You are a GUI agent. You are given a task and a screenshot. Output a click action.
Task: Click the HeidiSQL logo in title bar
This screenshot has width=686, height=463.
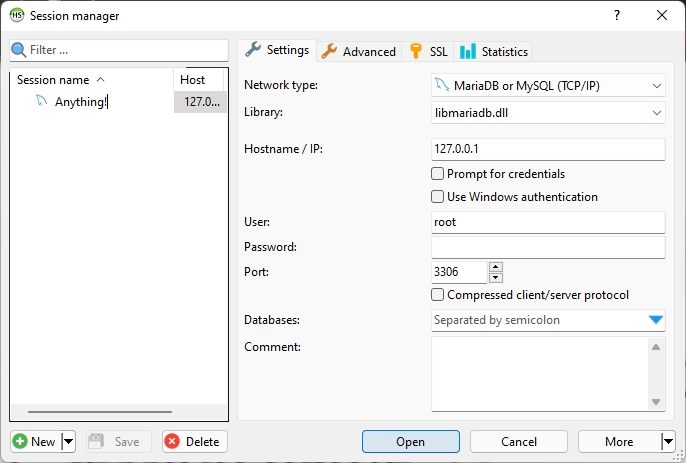[16, 15]
